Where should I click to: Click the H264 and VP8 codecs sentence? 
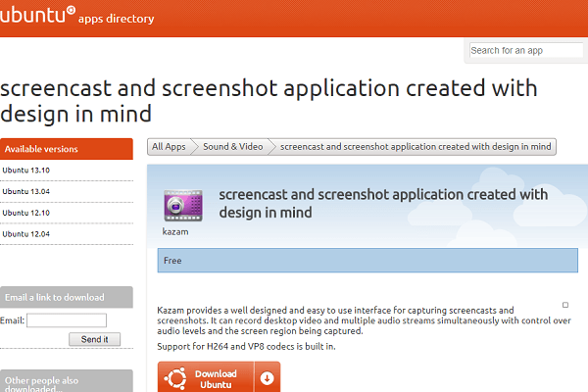point(246,347)
